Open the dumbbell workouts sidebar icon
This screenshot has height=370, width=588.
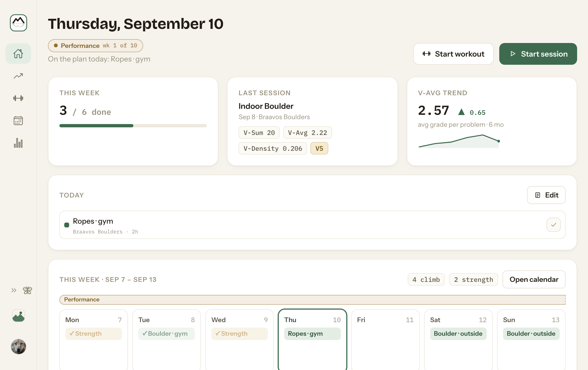18,98
